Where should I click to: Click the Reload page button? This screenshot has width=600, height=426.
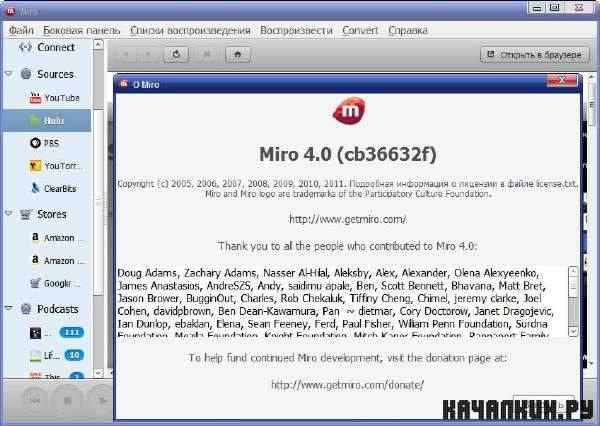click(x=176, y=54)
